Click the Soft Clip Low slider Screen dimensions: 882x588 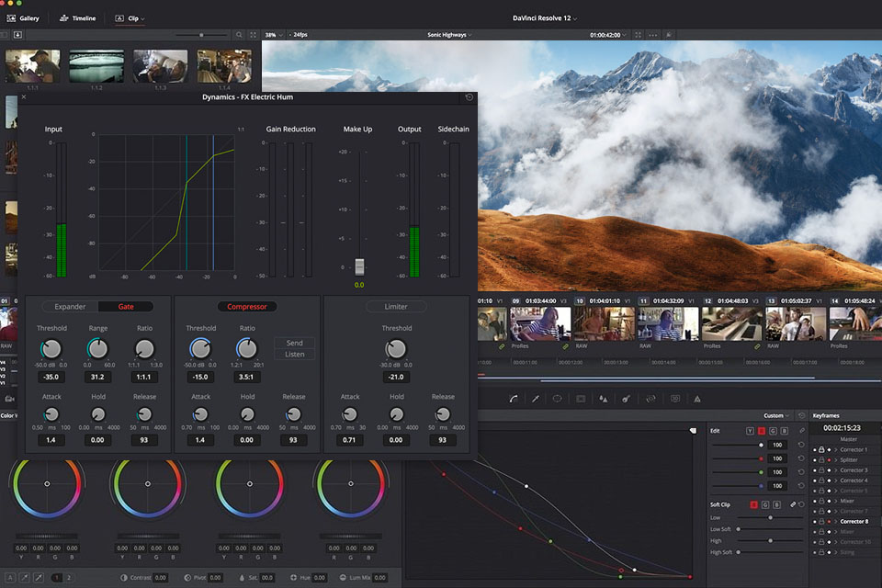(770, 517)
